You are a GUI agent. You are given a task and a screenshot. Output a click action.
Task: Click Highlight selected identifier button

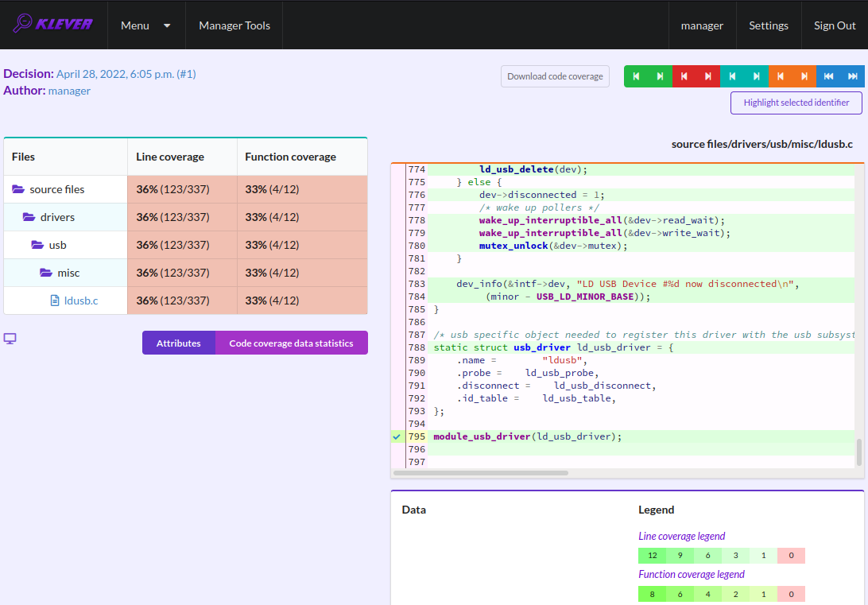(x=796, y=103)
